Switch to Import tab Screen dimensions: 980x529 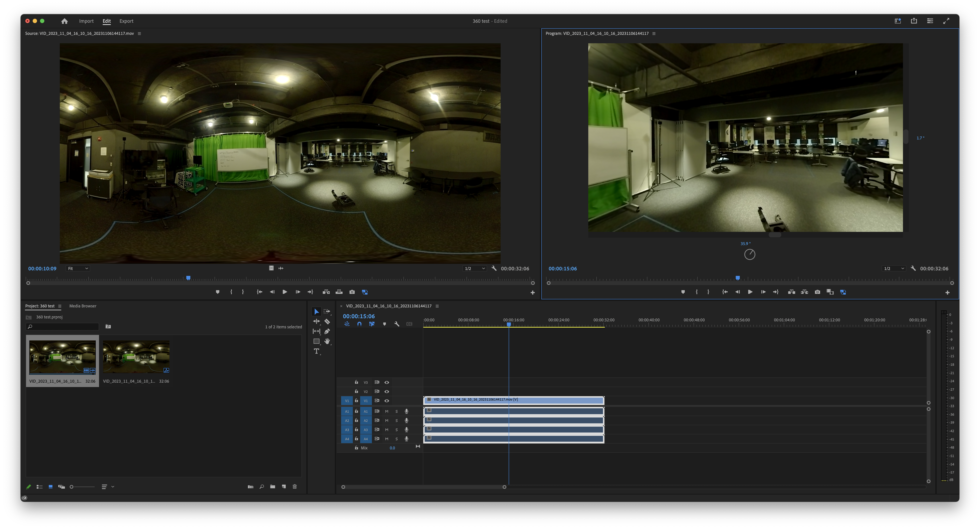click(86, 21)
